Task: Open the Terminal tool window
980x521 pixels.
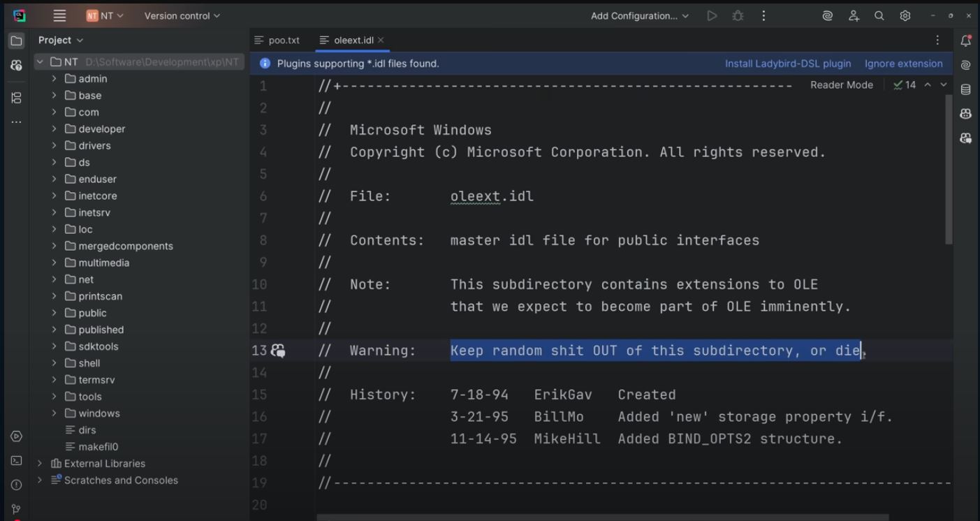Action: click(16, 461)
